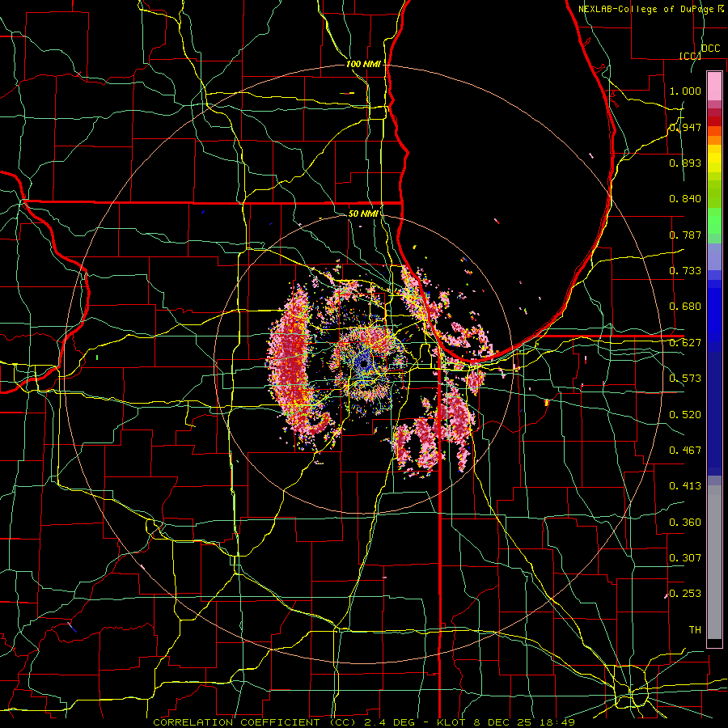
Task: Pick the bright green color bar segment
Action: click(x=714, y=221)
